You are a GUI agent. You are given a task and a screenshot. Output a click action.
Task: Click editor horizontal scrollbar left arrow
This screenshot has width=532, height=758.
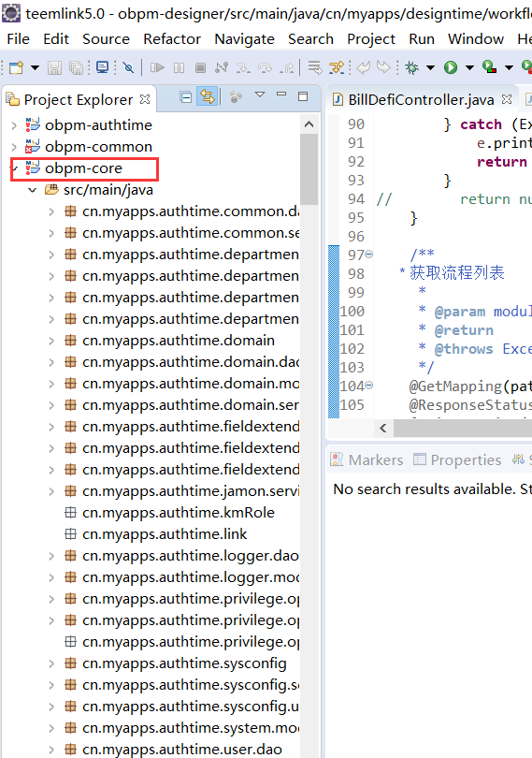click(383, 428)
